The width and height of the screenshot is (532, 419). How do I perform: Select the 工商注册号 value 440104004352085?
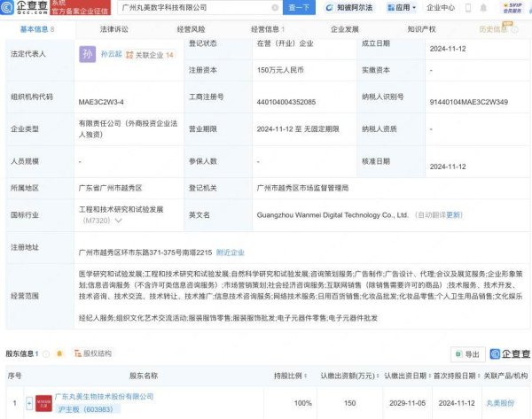286,102
